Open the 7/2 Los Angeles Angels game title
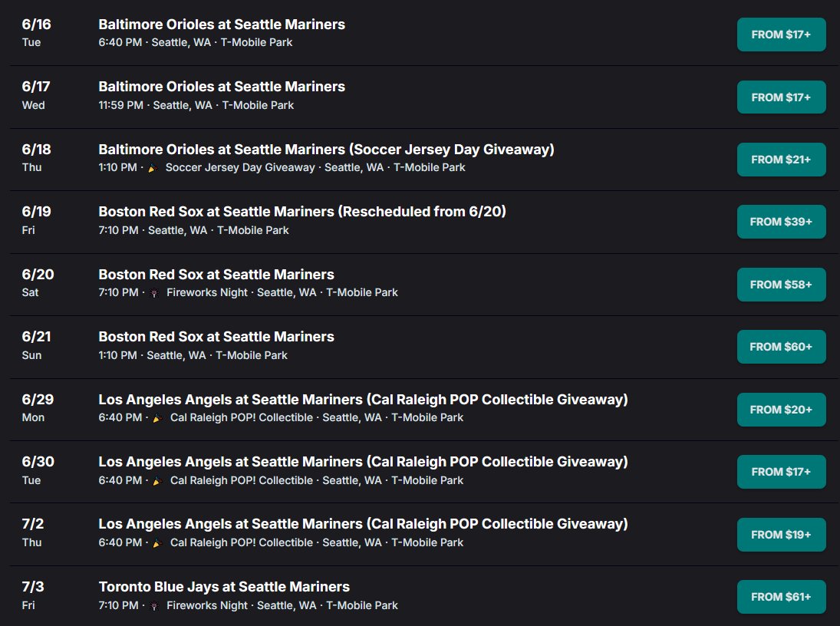 363,524
